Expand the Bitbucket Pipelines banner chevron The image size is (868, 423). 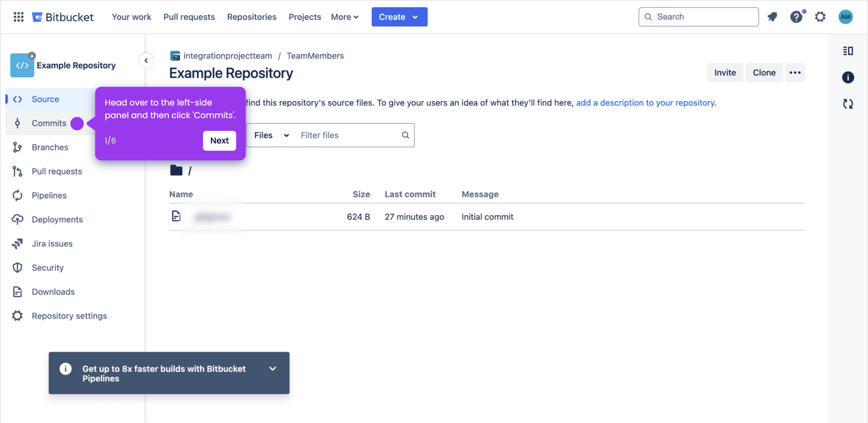point(272,369)
